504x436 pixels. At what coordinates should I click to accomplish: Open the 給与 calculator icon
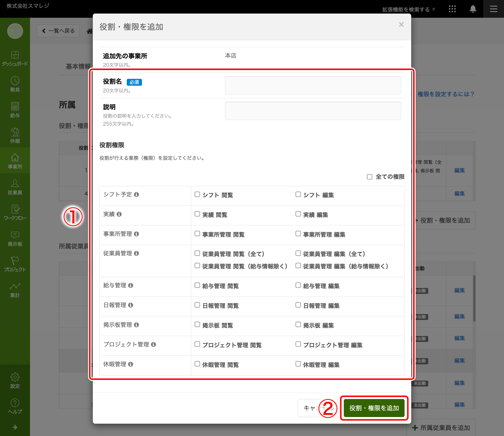tap(15, 106)
